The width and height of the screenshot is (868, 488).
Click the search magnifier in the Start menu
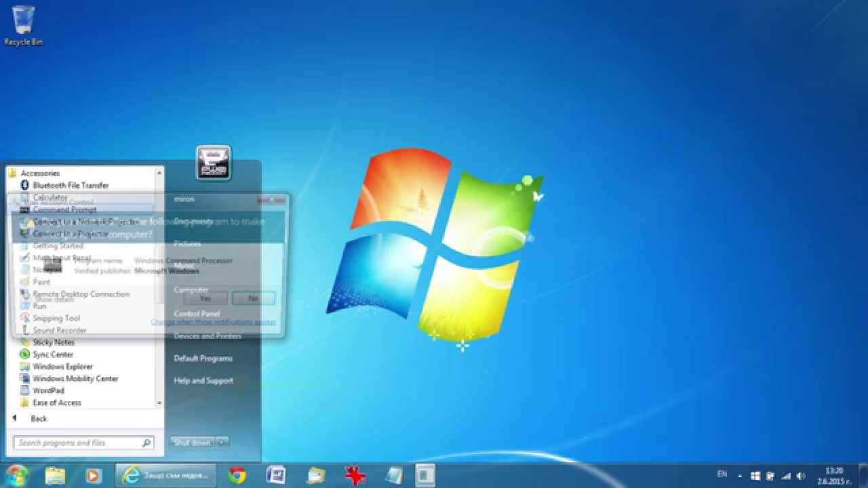point(146,443)
